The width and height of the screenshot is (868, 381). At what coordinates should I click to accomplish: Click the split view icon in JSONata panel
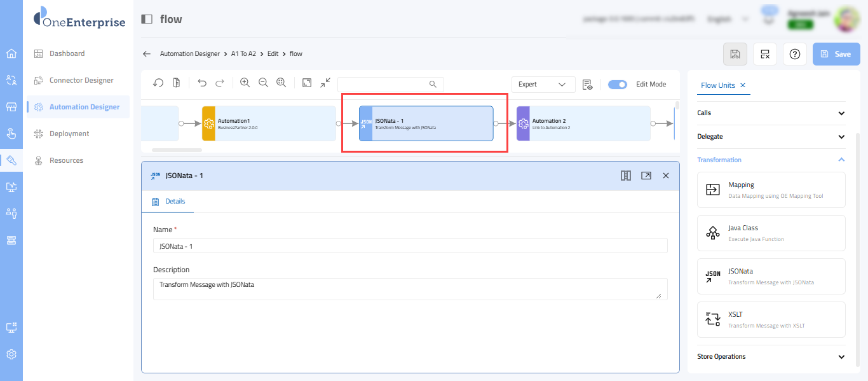point(626,176)
